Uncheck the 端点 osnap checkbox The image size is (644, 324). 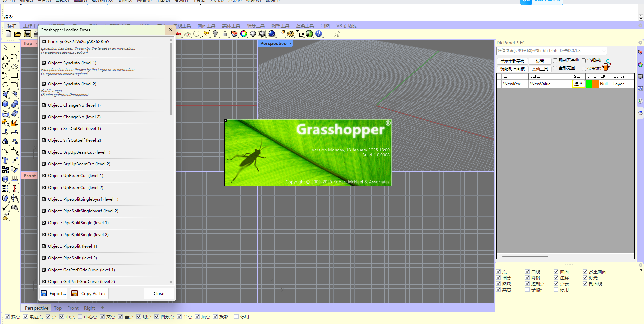7,317
